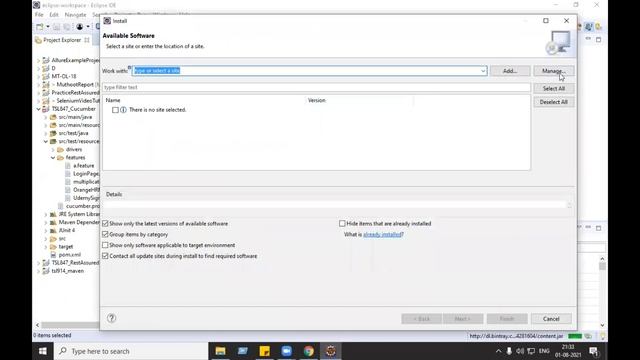Enable 'Hide items that are already installed'
Screen dimensions: 640x360
pyautogui.click(x=342, y=224)
